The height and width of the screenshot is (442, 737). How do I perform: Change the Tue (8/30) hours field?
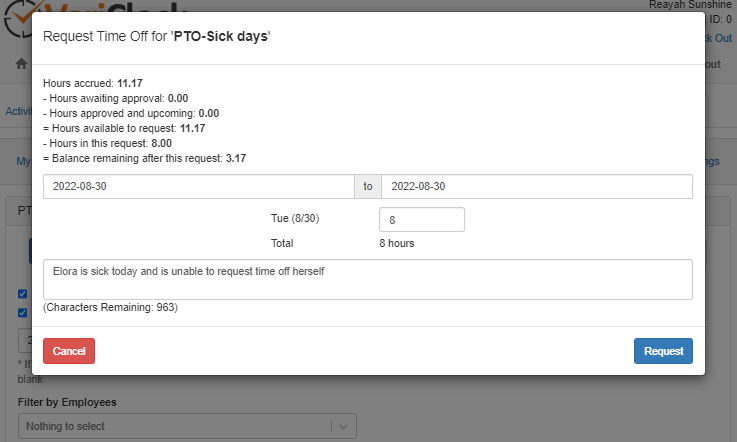click(422, 220)
